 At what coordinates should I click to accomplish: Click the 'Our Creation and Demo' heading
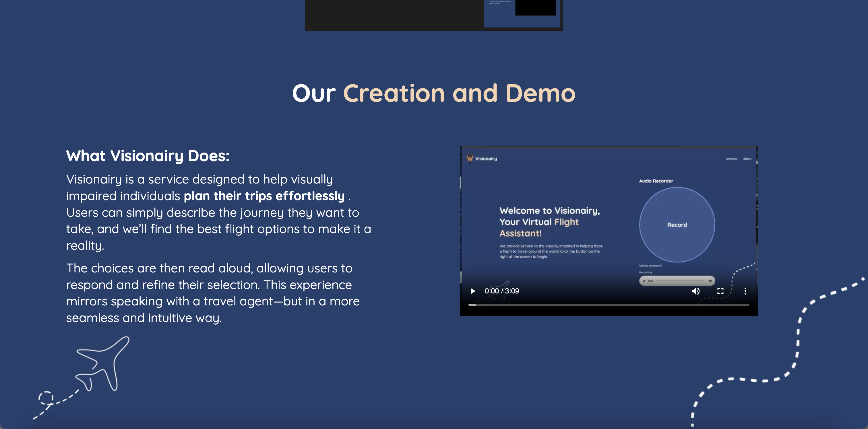point(434,93)
